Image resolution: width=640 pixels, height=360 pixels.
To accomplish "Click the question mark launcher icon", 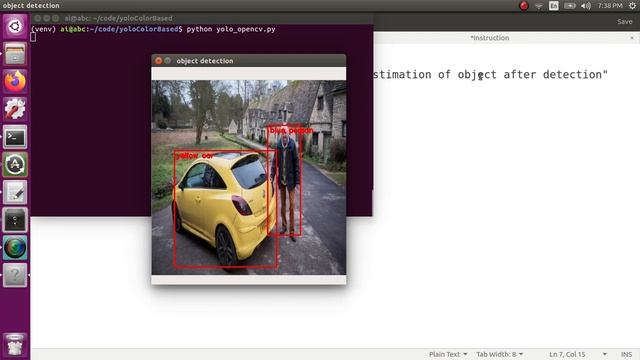I will point(15,275).
